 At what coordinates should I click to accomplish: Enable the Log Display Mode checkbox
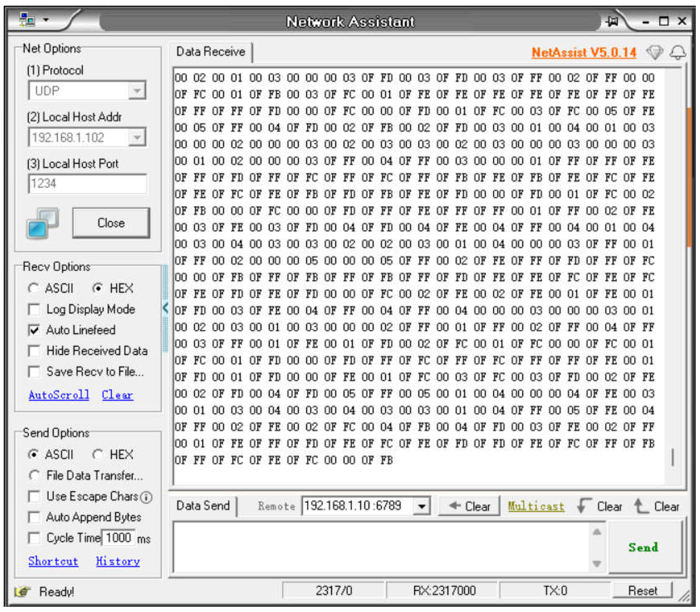(x=34, y=309)
